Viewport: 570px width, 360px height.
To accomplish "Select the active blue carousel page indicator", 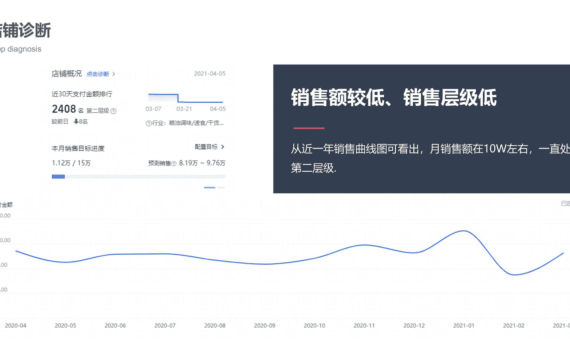I will 209,188.
